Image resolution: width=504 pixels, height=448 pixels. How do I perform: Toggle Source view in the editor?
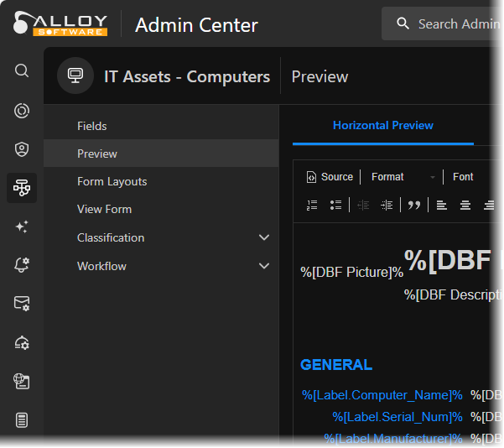(330, 177)
